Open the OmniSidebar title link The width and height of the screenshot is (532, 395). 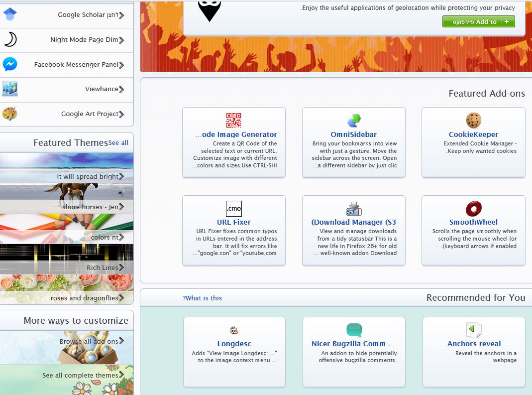pos(353,134)
